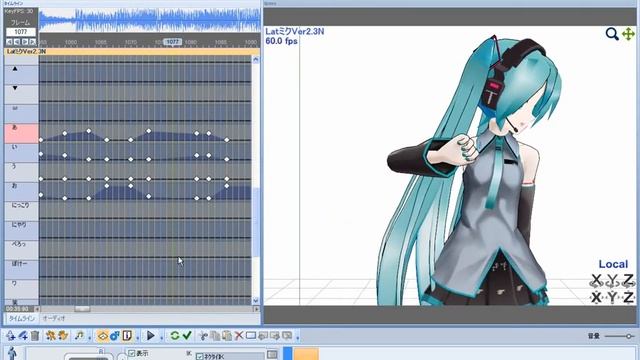The image size is (640, 360).
Task: Open dropdown arrow next to music note icon
Action: coord(89,337)
